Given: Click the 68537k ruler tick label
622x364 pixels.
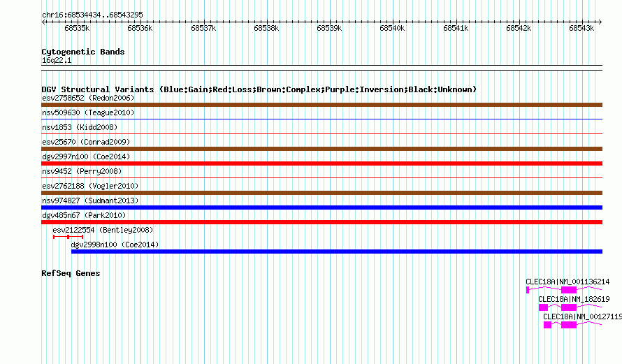Looking at the screenshot, I should [x=203, y=28].
